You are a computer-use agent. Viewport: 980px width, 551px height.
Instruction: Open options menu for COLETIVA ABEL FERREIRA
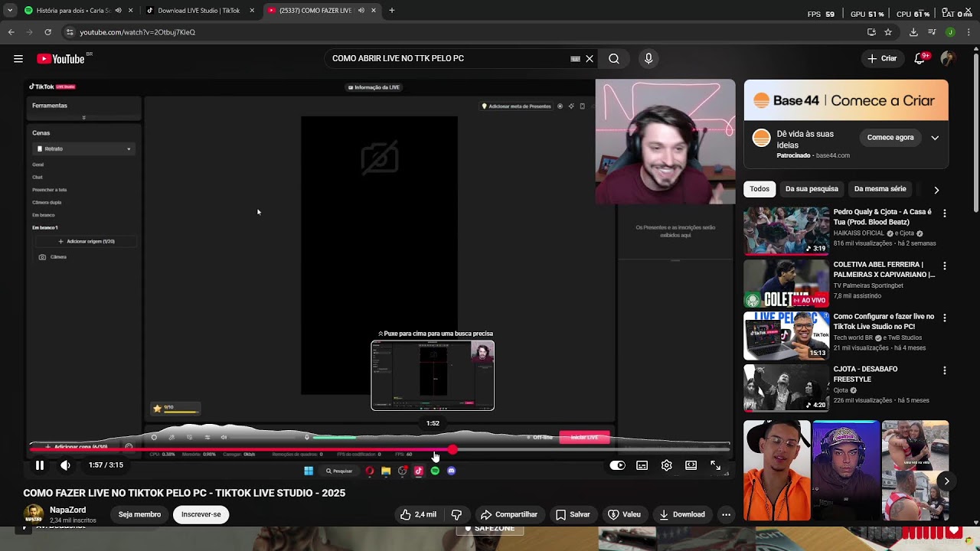pyautogui.click(x=944, y=266)
